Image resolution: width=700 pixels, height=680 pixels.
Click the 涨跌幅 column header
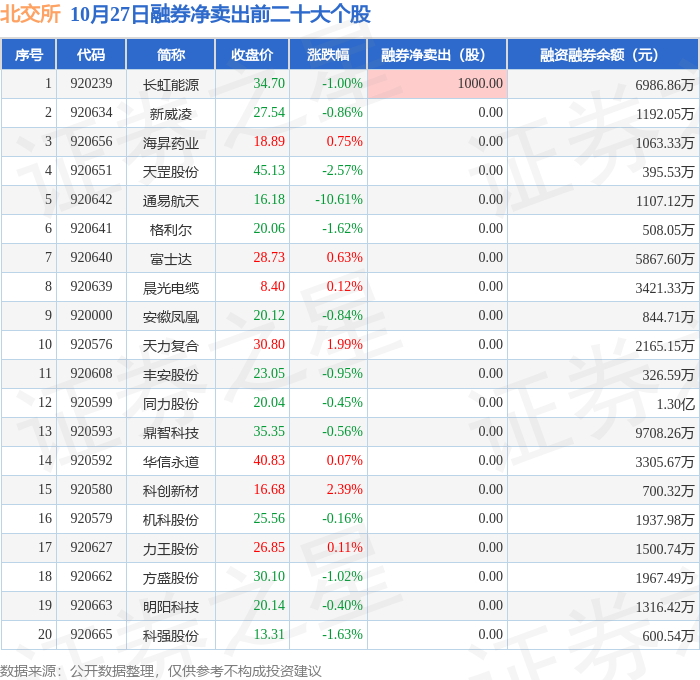pos(328,54)
